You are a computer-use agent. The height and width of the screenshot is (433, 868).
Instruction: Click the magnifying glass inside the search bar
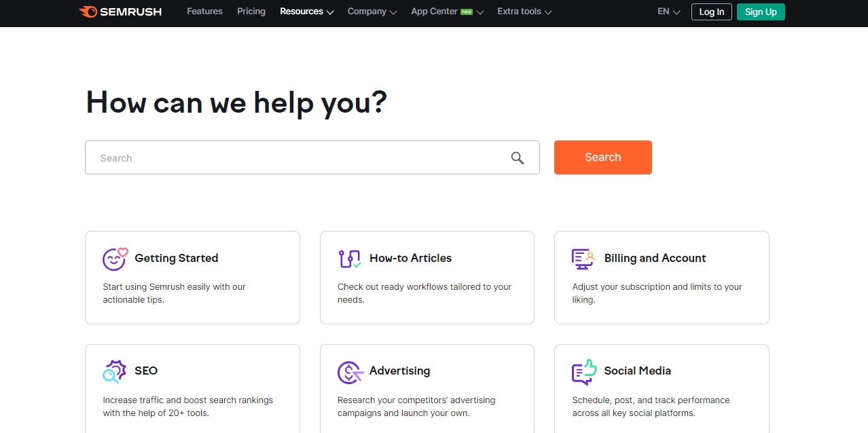(x=517, y=157)
